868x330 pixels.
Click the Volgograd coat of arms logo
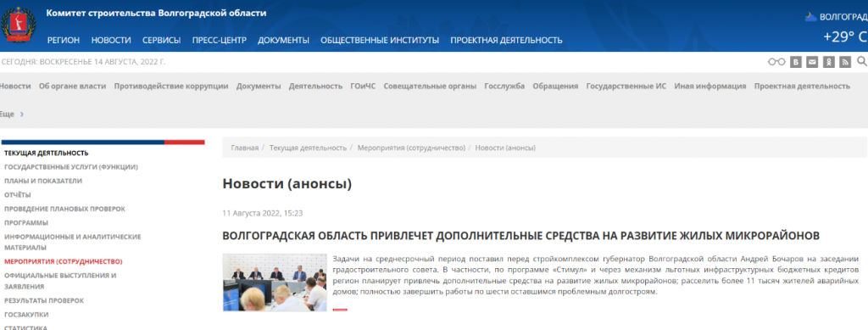point(19,25)
